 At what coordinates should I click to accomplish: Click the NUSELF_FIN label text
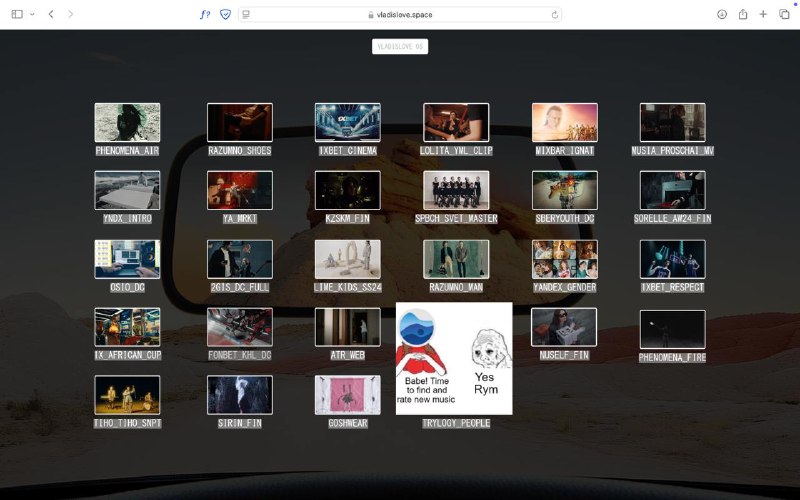click(x=564, y=356)
